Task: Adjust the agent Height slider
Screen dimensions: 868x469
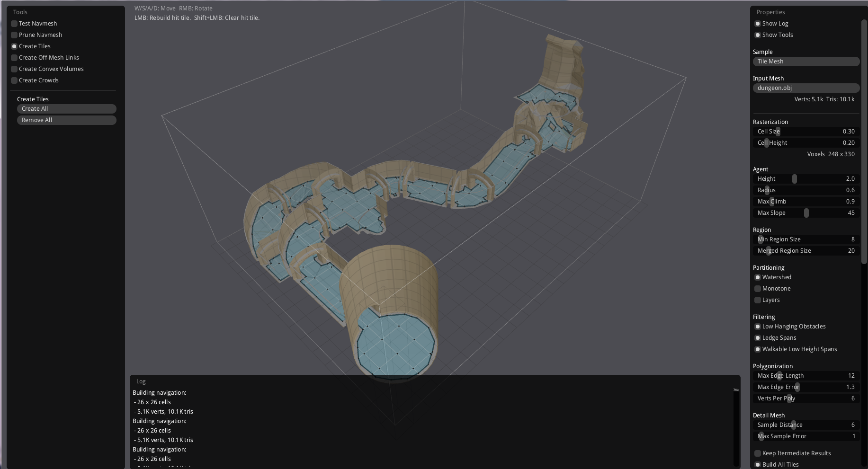Action: 806,178
